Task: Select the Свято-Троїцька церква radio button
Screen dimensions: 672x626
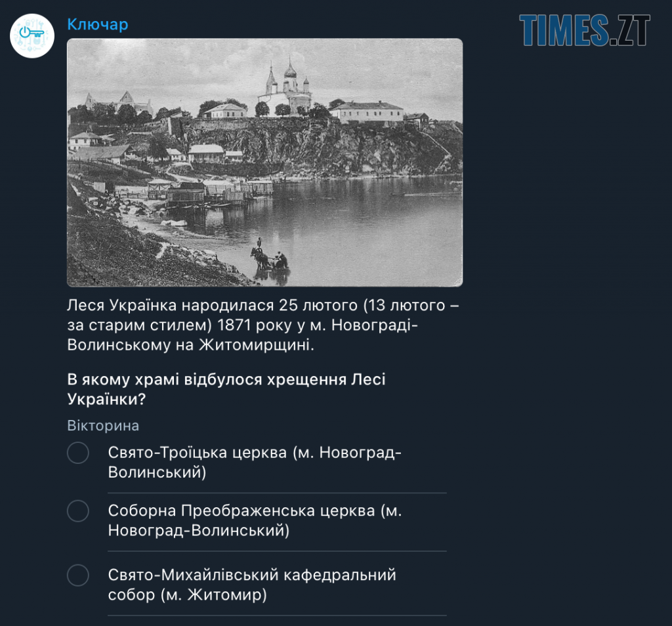Action: tap(78, 453)
